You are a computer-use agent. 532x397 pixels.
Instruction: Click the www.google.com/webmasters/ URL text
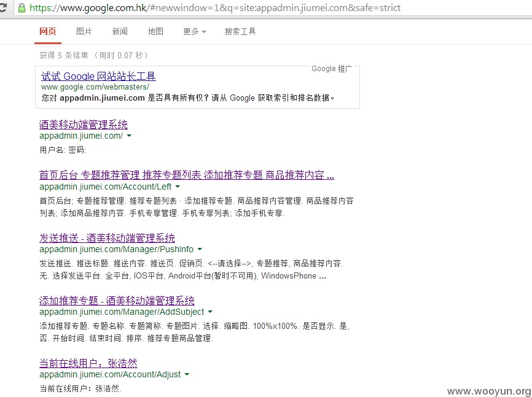click(x=95, y=87)
